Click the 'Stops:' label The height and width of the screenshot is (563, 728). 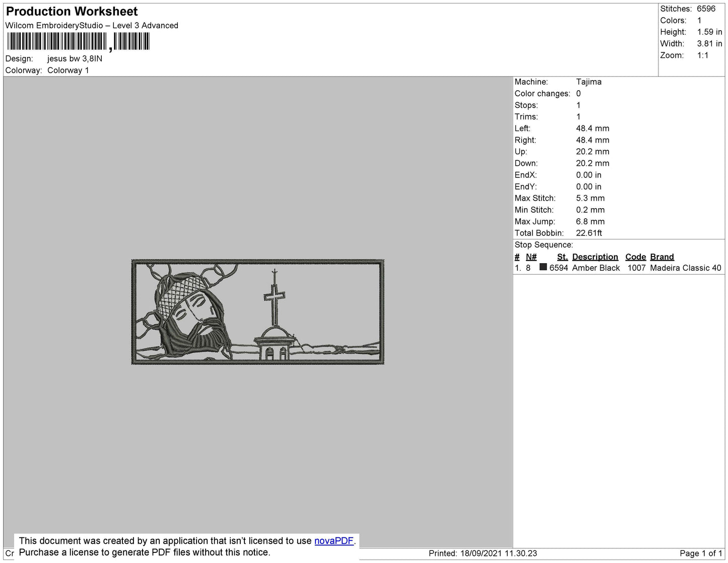click(526, 105)
